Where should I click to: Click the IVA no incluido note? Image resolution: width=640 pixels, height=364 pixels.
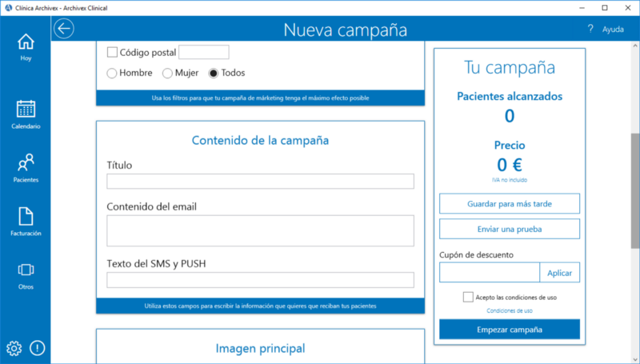click(510, 180)
